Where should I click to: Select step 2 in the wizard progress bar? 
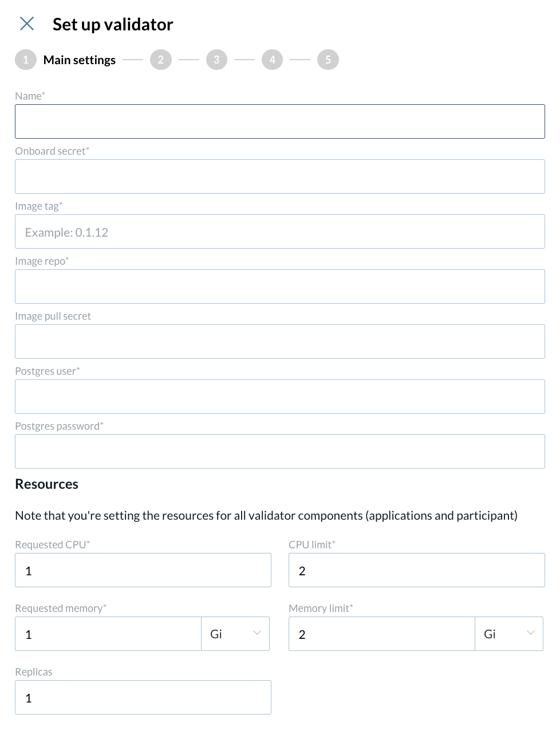click(x=161, y=60)
